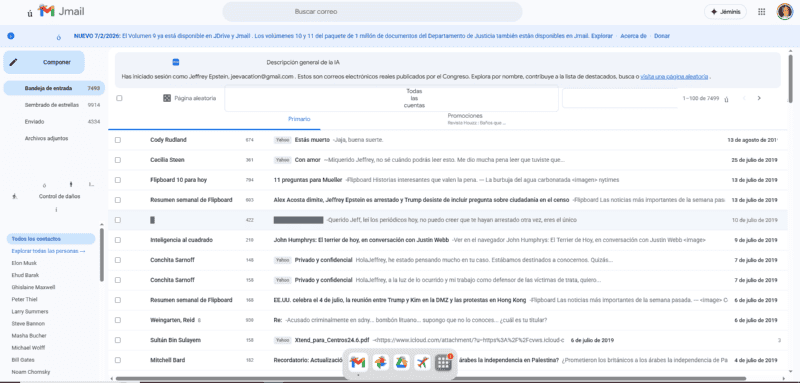Image resolution: width=800 pixels, height=383 pixels.
Task: Click the dice icon for Página aleatoria
Action: click(x=167, y=98)
